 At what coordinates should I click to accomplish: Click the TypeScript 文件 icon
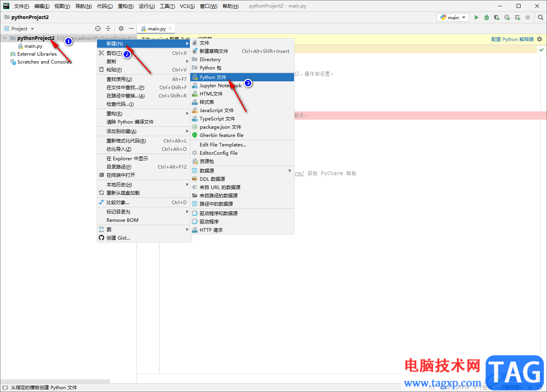(x=195, y=119)
